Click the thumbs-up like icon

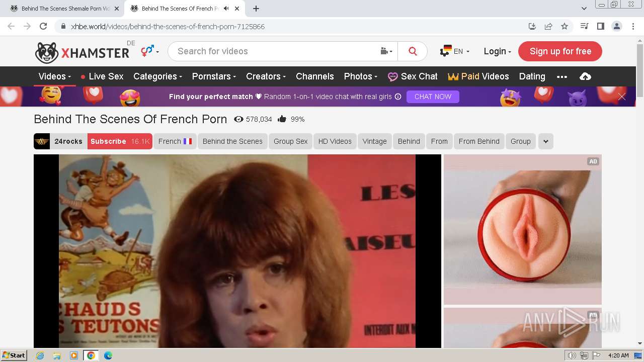(x=282, y=119)
